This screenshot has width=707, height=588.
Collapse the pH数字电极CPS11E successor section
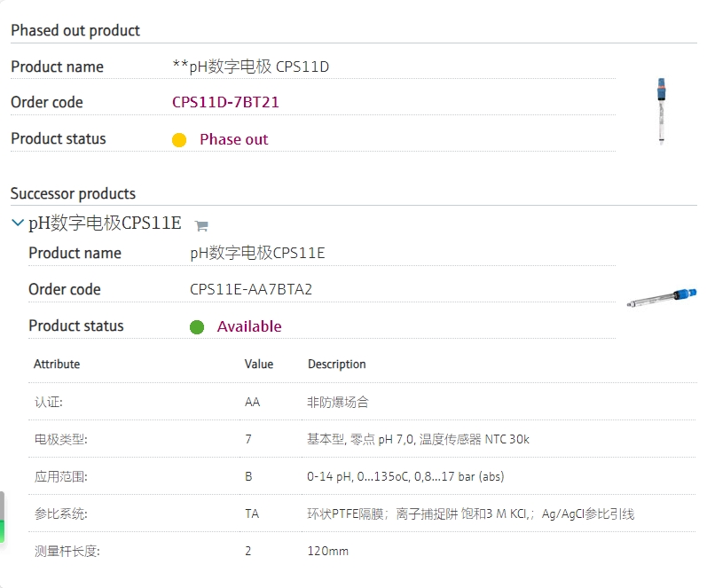pyautogui.click(x=17, y=223)
